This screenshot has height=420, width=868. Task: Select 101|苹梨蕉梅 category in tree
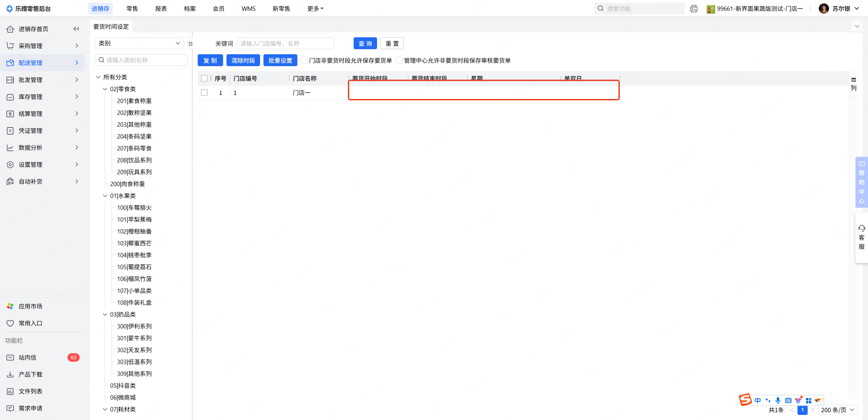click(x=134, y=219)
